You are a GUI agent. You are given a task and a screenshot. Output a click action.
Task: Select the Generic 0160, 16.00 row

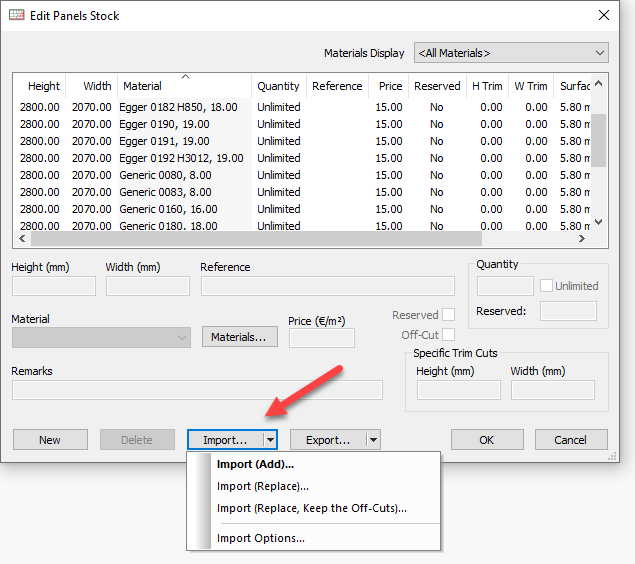point(302,209)
